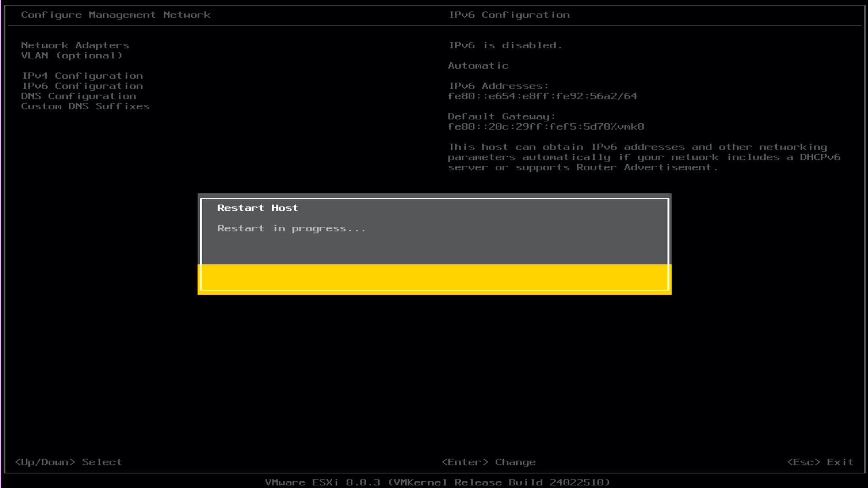
Task: Click the Restart in progress message
Action: pos(291,228)
